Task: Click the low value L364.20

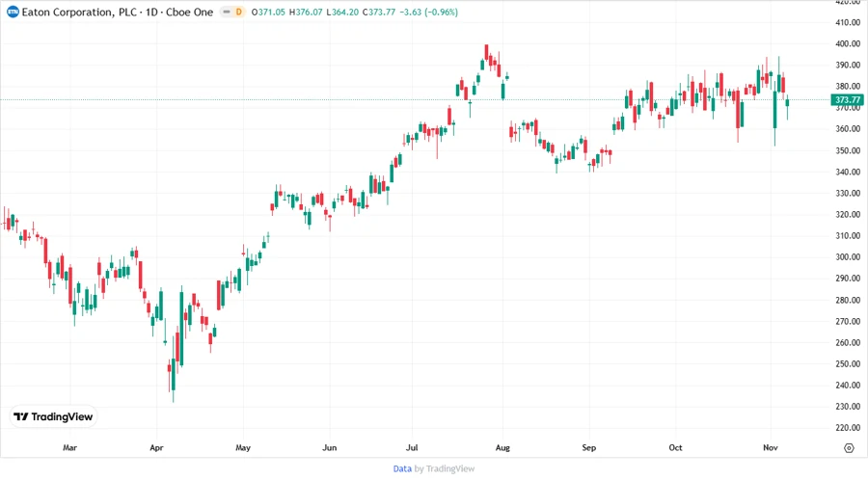Action: tap(342, 13)
